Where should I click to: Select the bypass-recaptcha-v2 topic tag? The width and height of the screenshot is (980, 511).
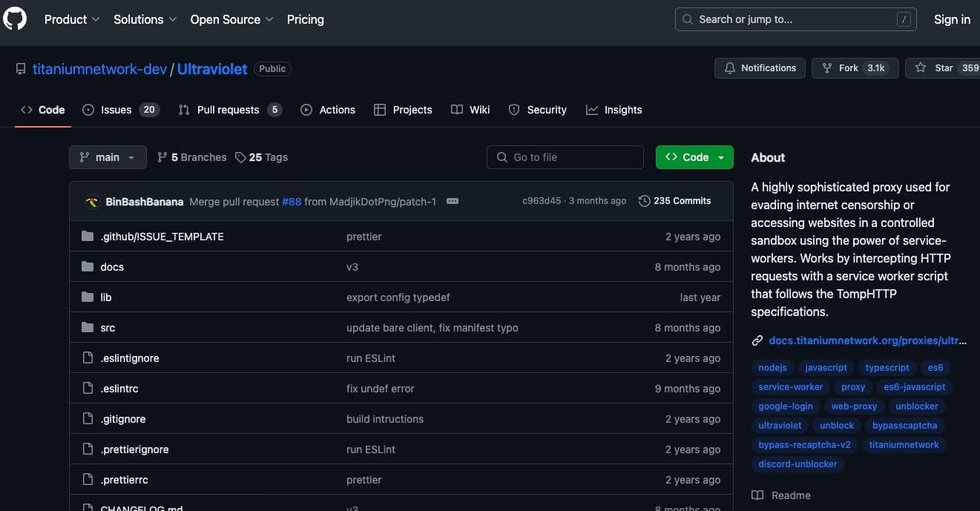(x=804, y=445)
